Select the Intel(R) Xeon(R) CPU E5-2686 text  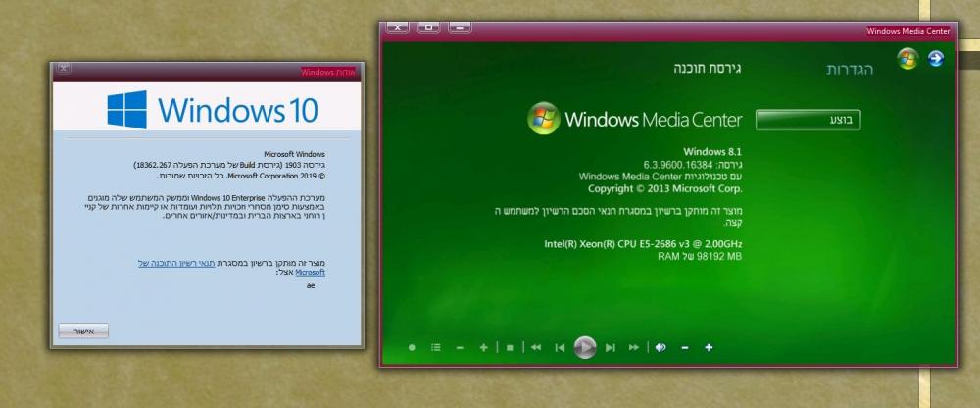[x=643, y=244]
